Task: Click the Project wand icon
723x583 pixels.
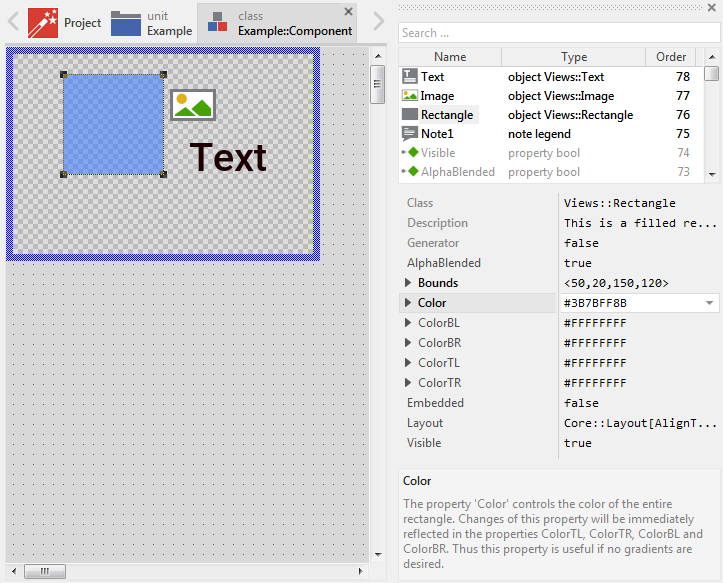Action: (43, 22)
